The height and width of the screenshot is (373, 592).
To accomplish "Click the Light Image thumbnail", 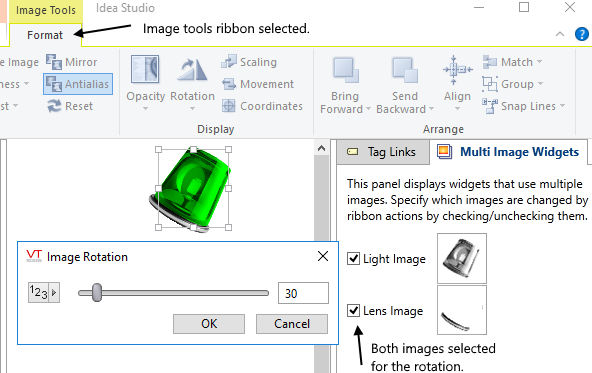I will [462, 258].
